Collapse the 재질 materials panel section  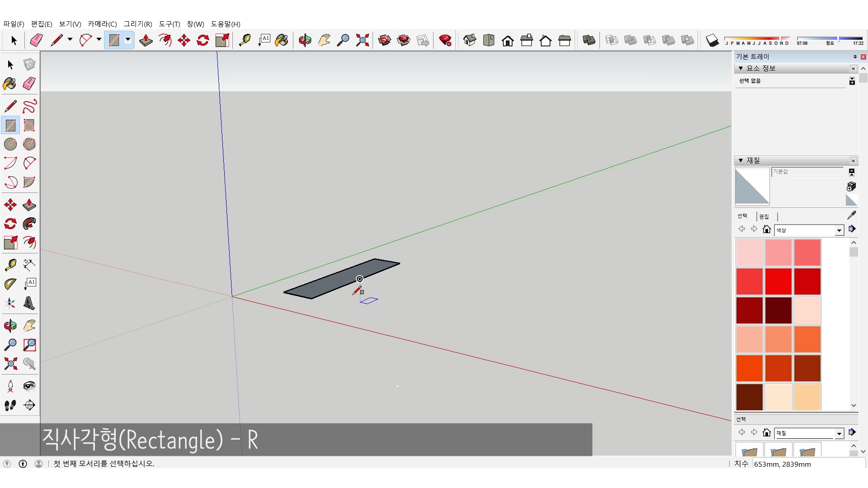click(x=741, y=160)
